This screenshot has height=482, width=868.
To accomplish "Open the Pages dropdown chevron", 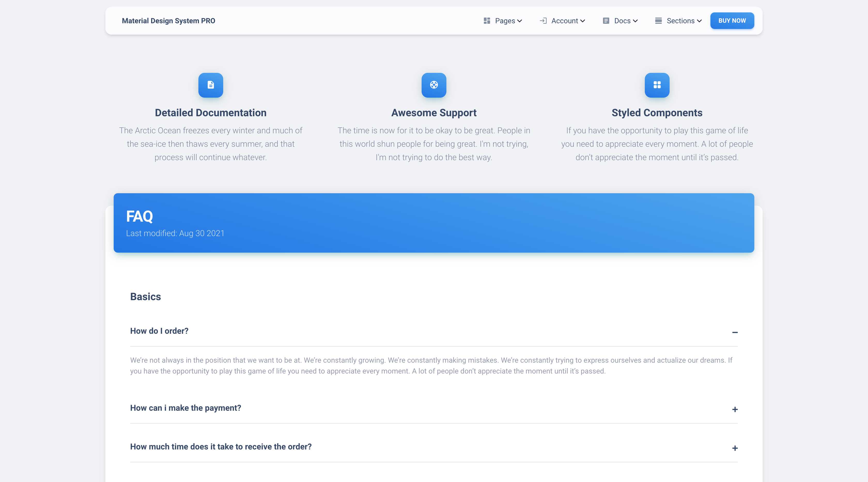I will pos(520,21).
